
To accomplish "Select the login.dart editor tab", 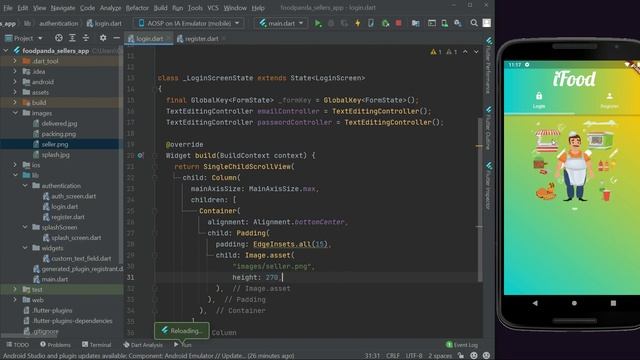I will coord(149,39).
